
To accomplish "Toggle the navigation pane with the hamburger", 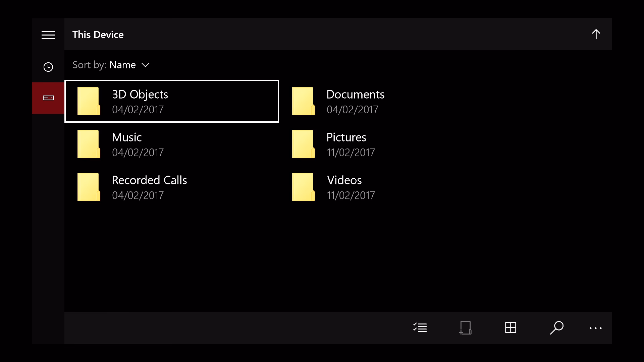I will [x=48, y=35].
